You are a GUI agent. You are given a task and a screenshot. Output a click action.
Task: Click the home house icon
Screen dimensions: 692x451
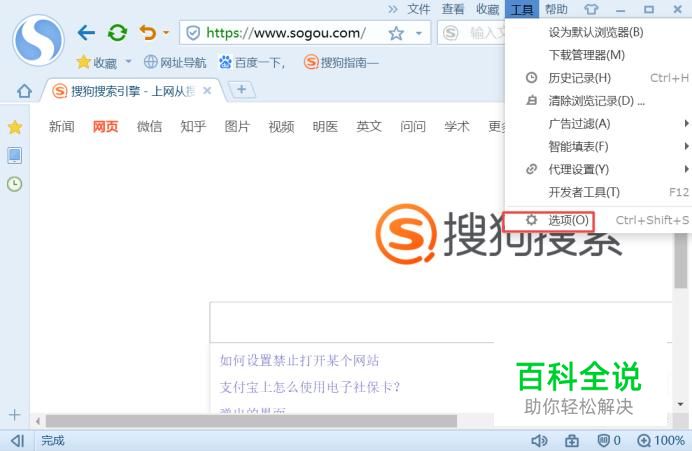pyautogui.click(x=24, y=91)
